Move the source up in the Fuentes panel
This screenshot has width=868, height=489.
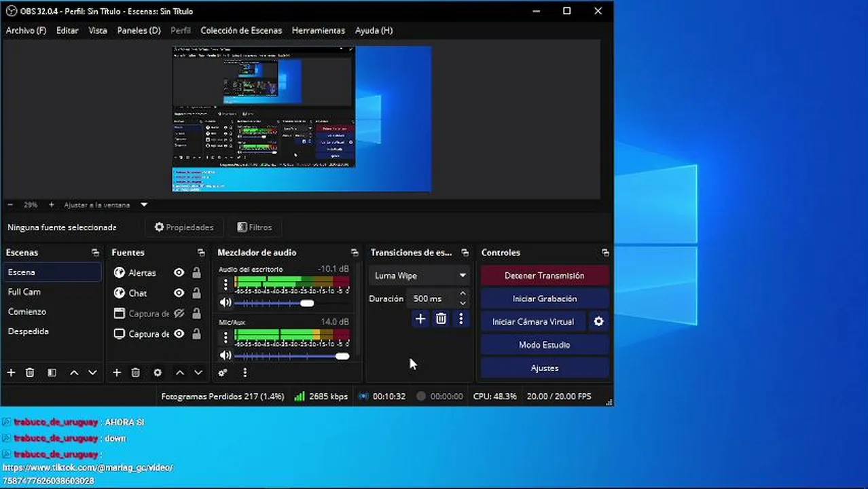tap(180, 373)
